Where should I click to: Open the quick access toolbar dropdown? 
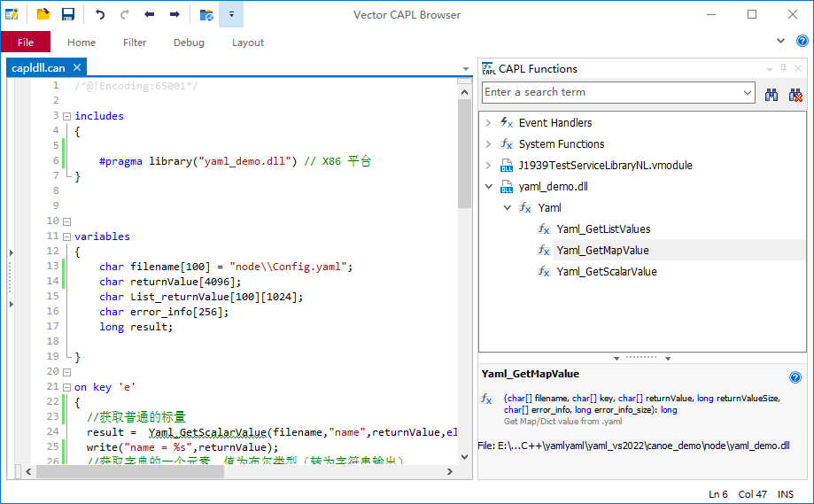[231, 14]
